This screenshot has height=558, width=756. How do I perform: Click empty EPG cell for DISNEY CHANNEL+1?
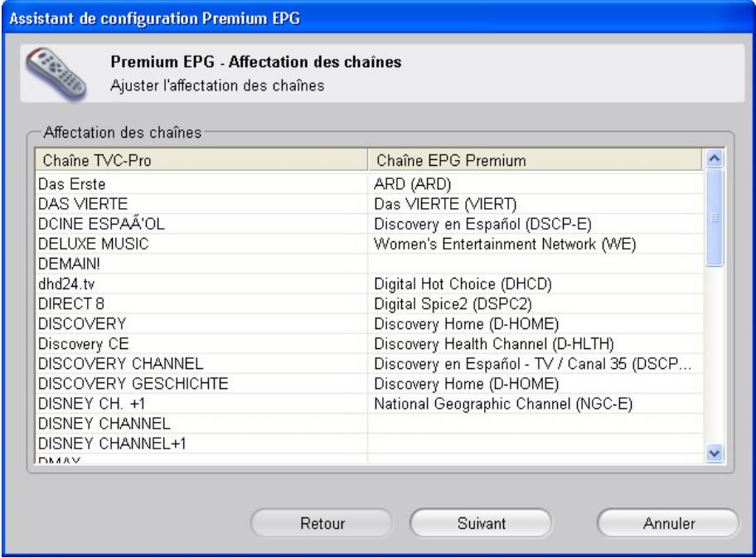pos(535,444)
